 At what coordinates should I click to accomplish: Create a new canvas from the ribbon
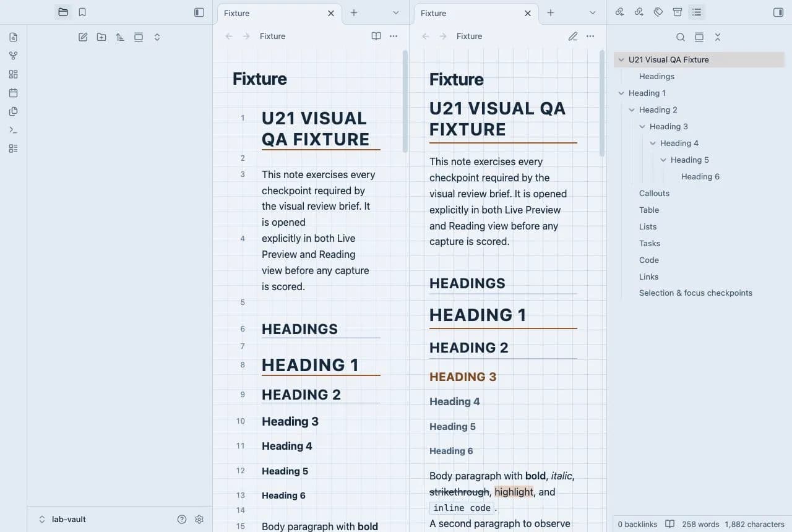point(14,74)
